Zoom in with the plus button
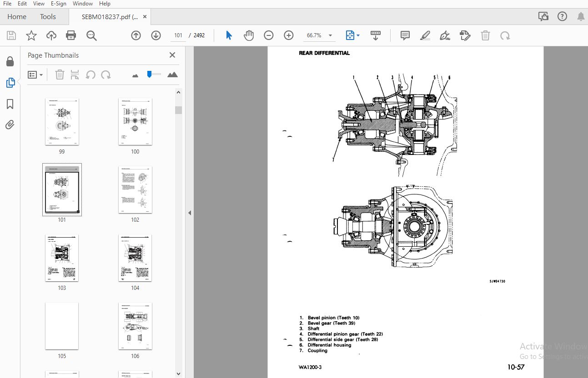The image size is (588, 378). point(289,35)
